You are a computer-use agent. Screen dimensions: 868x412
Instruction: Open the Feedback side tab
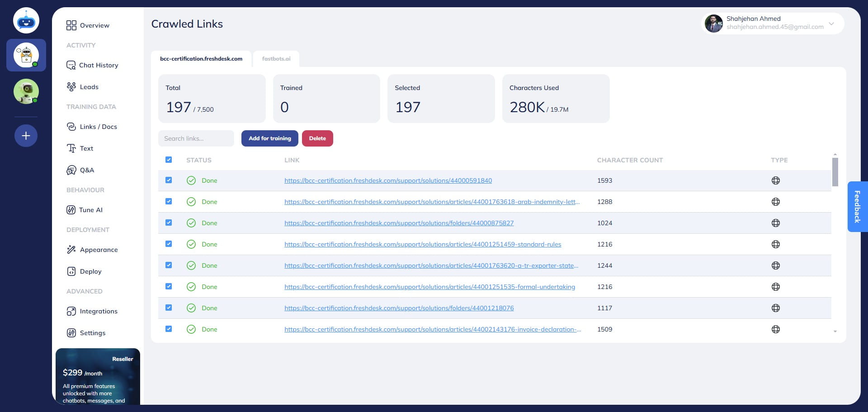(x=857, y=207)
